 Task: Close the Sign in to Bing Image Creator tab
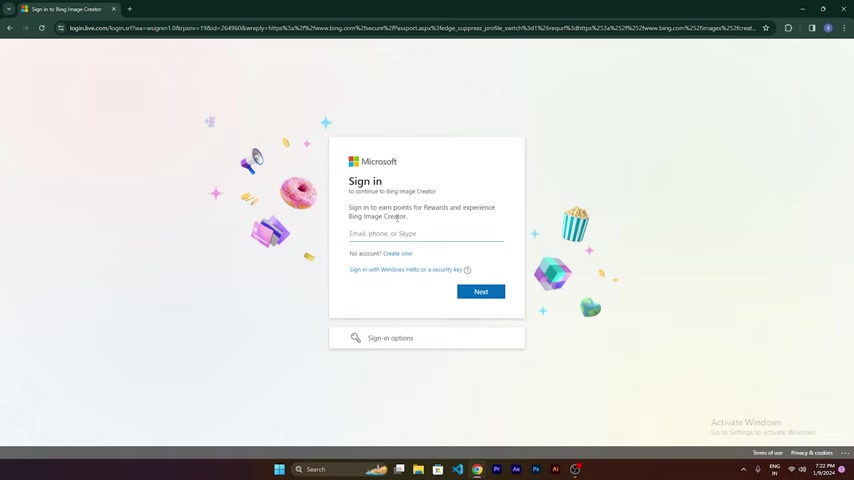coord(113,9)
